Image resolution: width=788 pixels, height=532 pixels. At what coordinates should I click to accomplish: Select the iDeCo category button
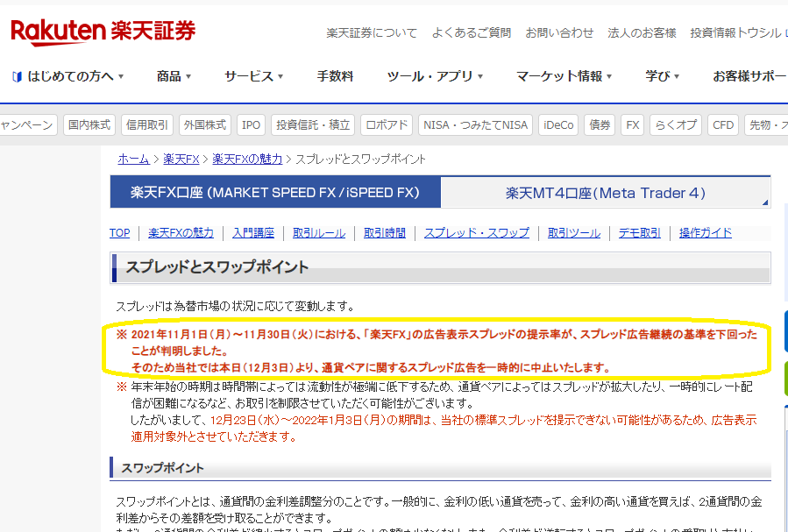click(x=558, y=125)
